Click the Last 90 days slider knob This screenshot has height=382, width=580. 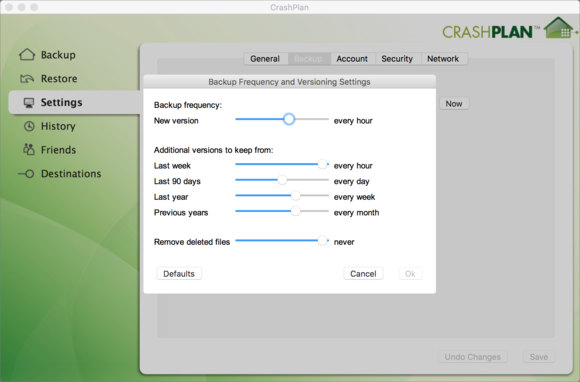coord(282,180)
